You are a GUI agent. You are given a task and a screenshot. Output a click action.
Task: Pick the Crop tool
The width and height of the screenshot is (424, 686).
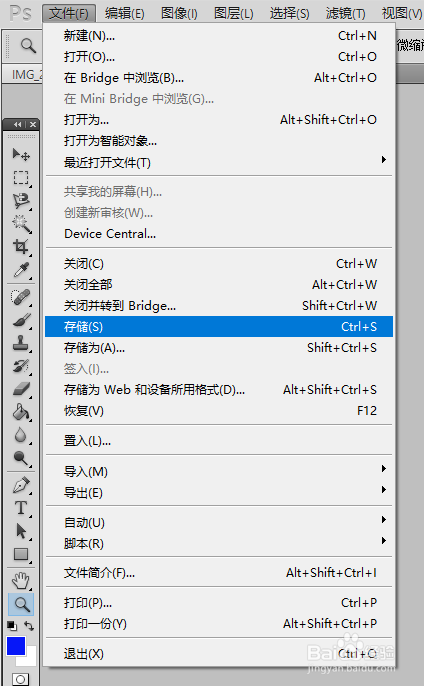click(21, 246)
